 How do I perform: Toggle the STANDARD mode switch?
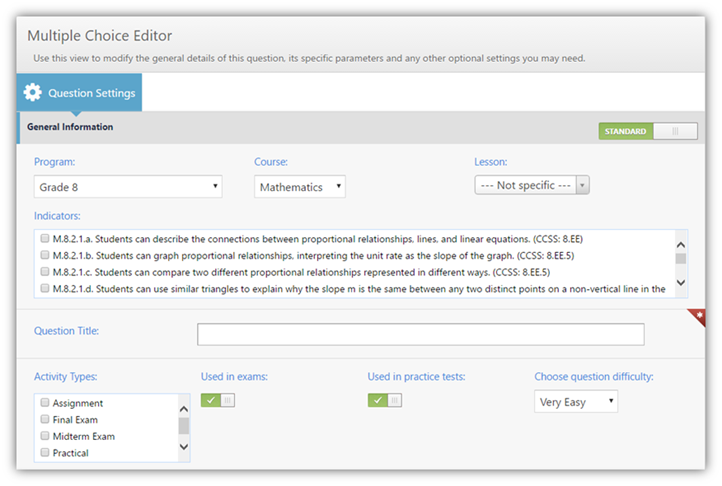[x=647, y=131]
